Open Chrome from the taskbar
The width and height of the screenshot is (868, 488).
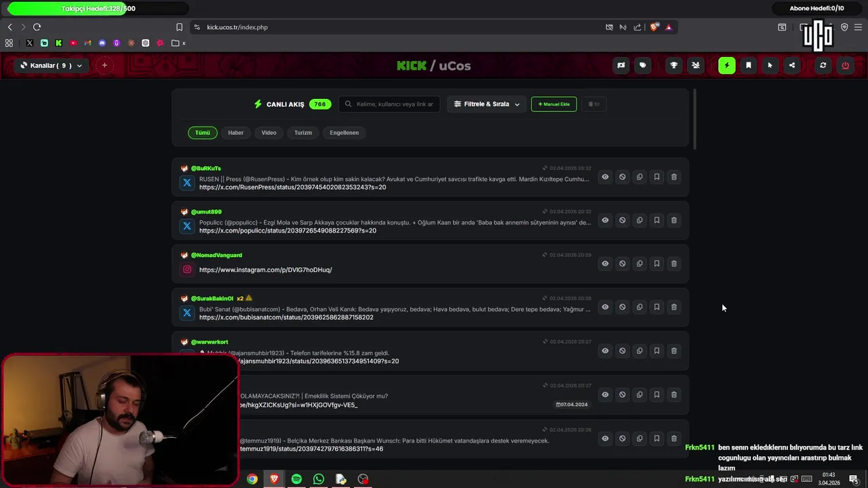click(252, 479)
